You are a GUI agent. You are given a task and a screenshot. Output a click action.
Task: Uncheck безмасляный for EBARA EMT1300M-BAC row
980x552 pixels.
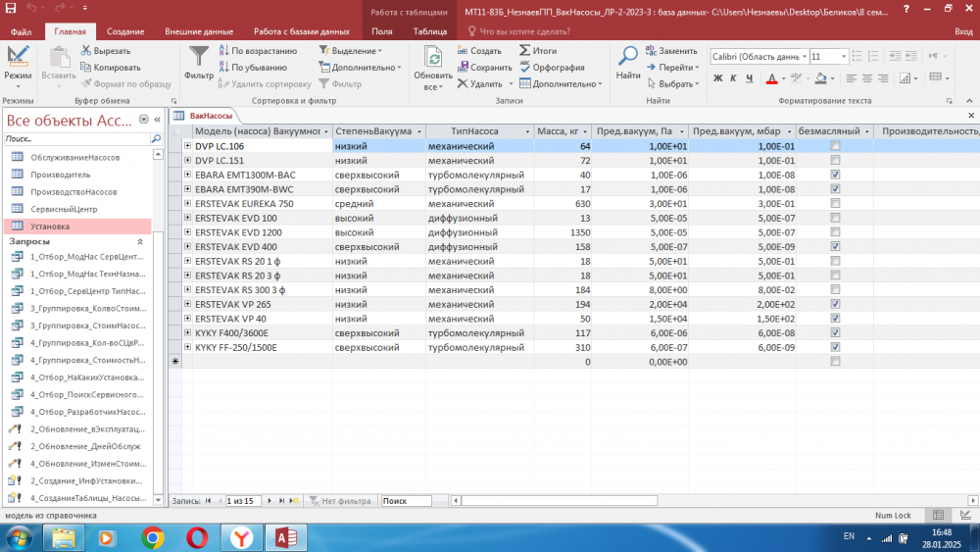pos(835,175)
